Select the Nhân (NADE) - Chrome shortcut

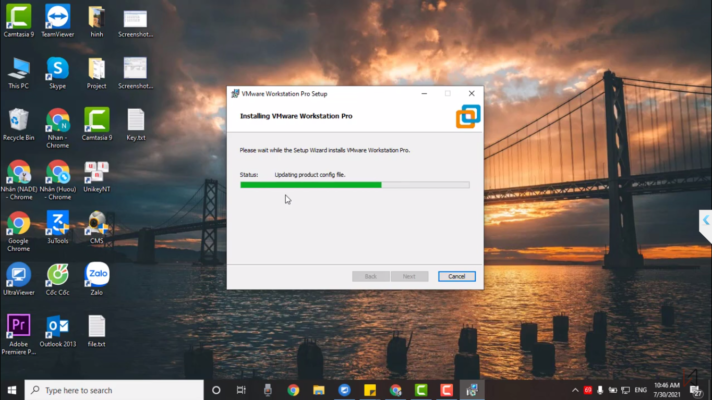click(19, 180)
